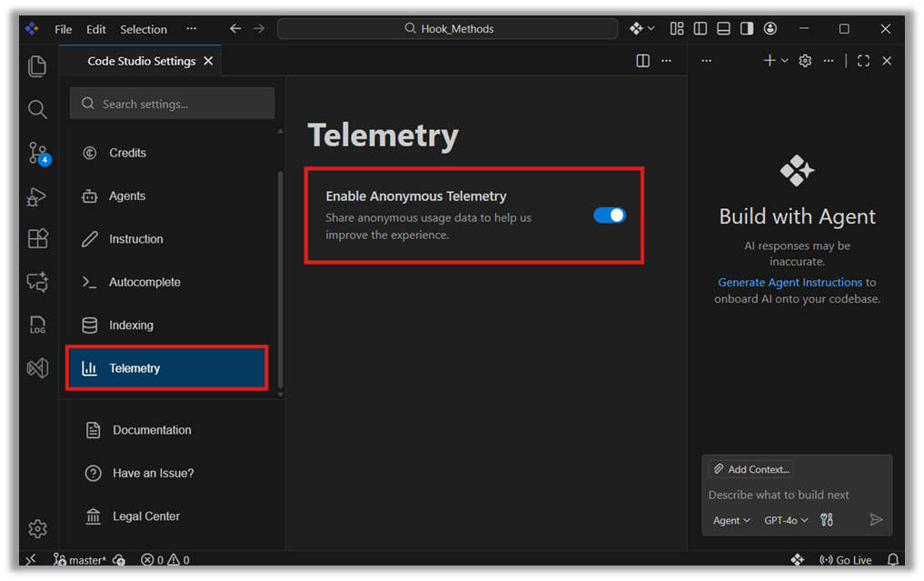This screenshot has height=581, width=924.
Task: Open the GPT-4o model selector
Action: click(784, 519)
